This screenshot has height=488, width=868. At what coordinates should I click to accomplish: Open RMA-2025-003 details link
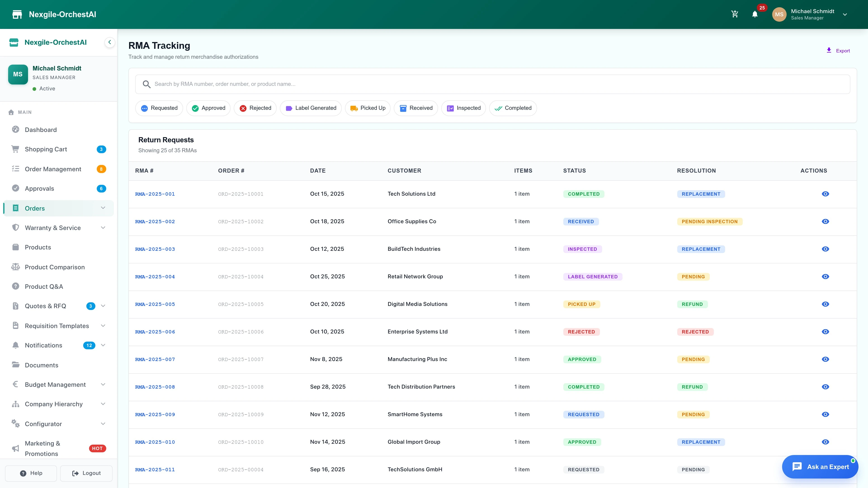coord(155,249)
